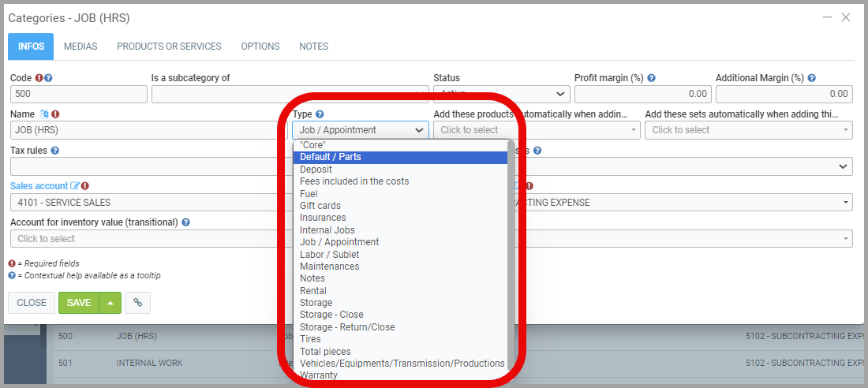Click the translate icon beside Name label
The image size is (868, 388).
point(44,114)
